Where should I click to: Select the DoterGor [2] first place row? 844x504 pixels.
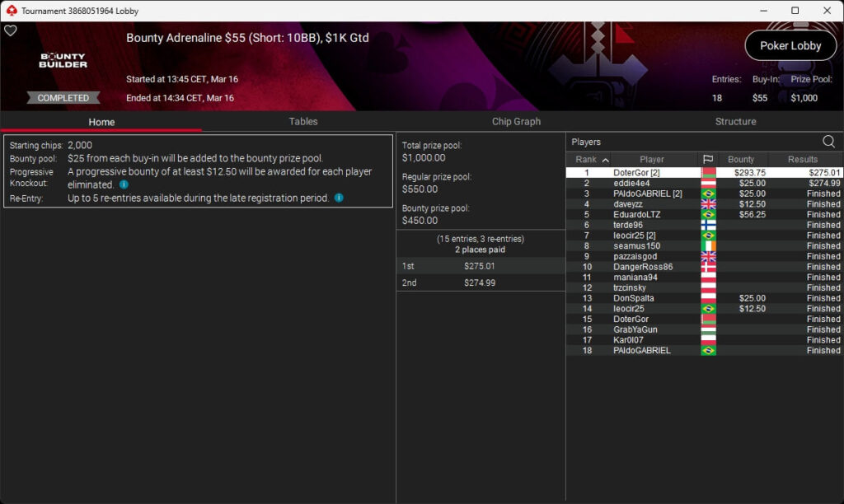click(x=705, y=173)
